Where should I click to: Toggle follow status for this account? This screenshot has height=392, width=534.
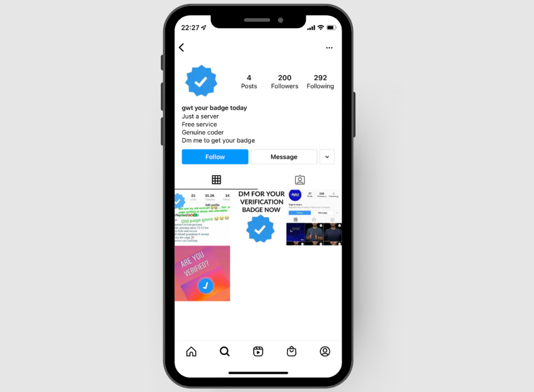(215, 156)
